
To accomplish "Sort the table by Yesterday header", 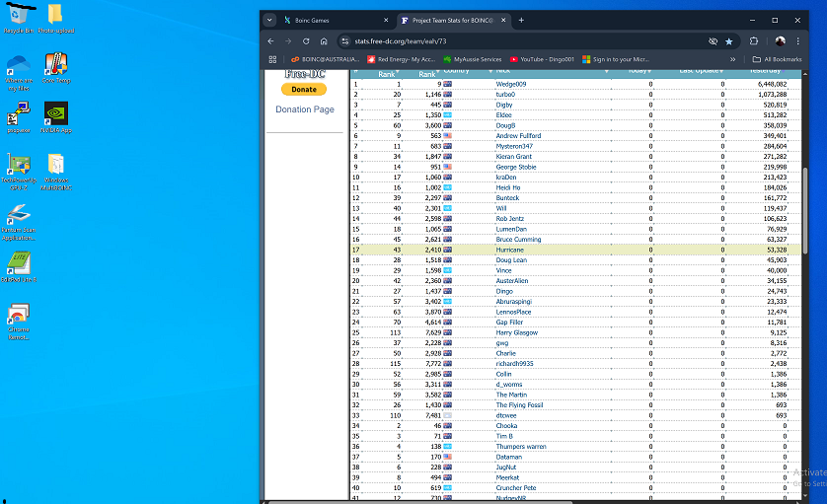I will pyautogui.click(x=767, y=71).
